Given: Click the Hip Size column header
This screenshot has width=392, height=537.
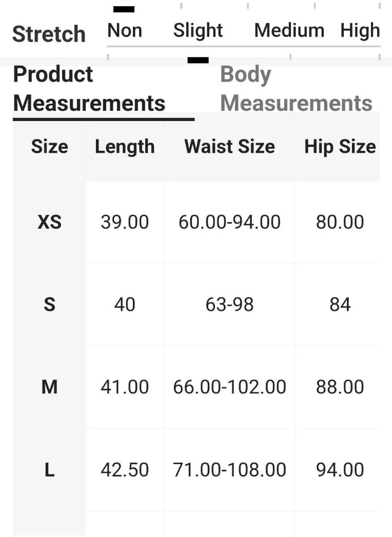Looking at the screenshot, I should (340, 147).
